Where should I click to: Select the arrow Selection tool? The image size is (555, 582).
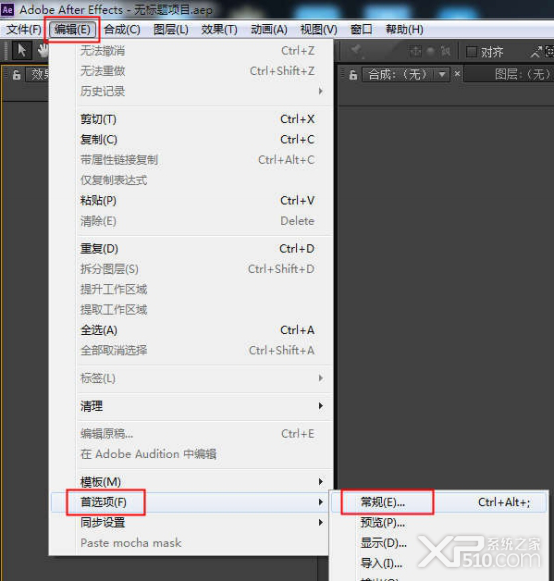coord(22,50)
